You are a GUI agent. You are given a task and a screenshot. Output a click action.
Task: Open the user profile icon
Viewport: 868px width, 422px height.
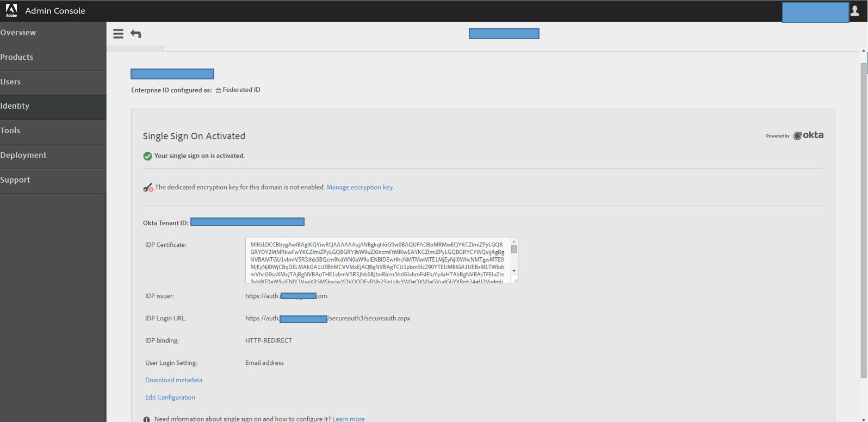(x=854, y=11)
